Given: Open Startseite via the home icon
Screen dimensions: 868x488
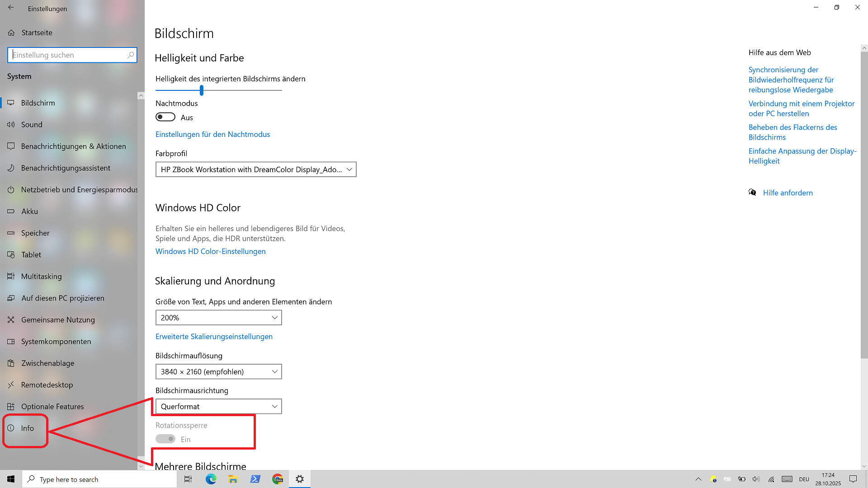Looking at the screenshot, I should tap(11, 33).
